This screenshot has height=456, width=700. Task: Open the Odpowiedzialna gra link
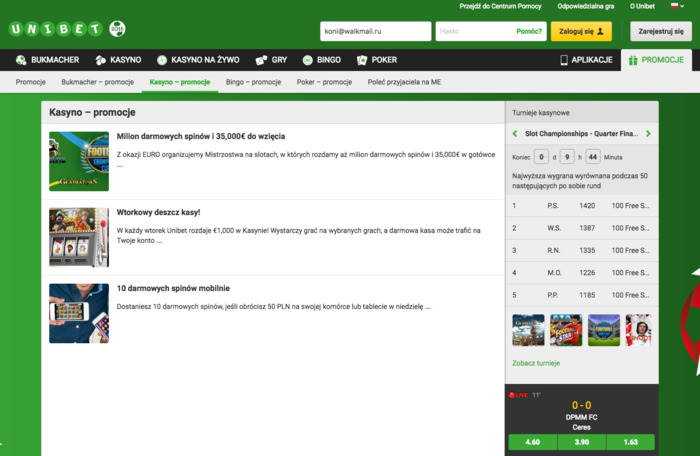pos(585,6)
